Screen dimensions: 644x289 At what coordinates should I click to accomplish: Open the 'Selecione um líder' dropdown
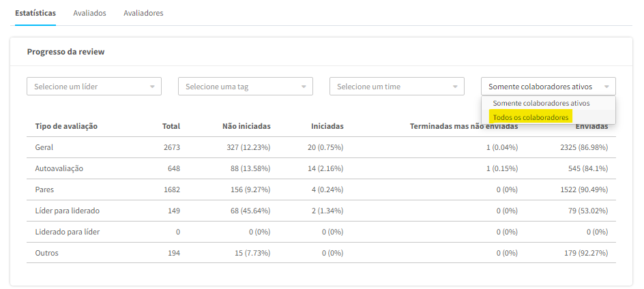pyautogui.click(x=93, y=87)
